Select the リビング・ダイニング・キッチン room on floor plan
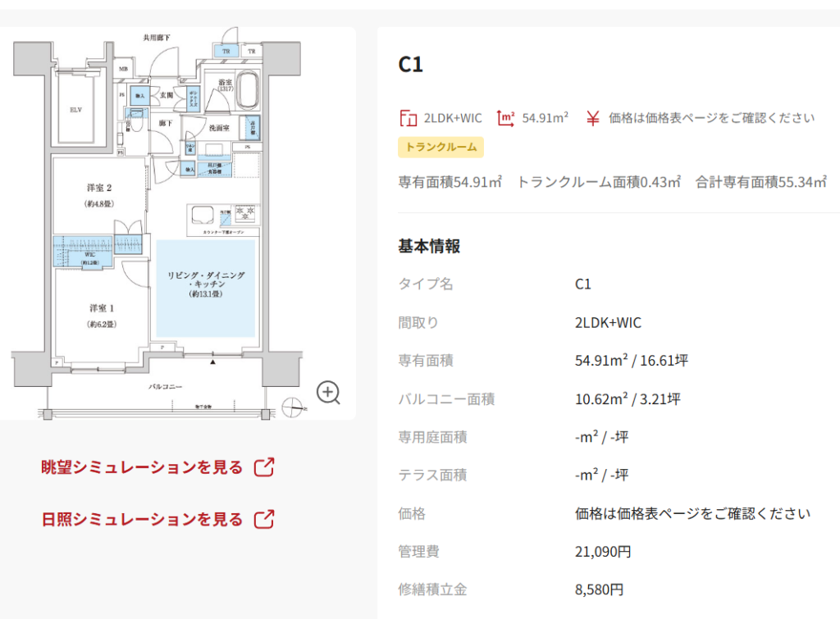Screen dimensions: 840x619 tap(206, 287)
